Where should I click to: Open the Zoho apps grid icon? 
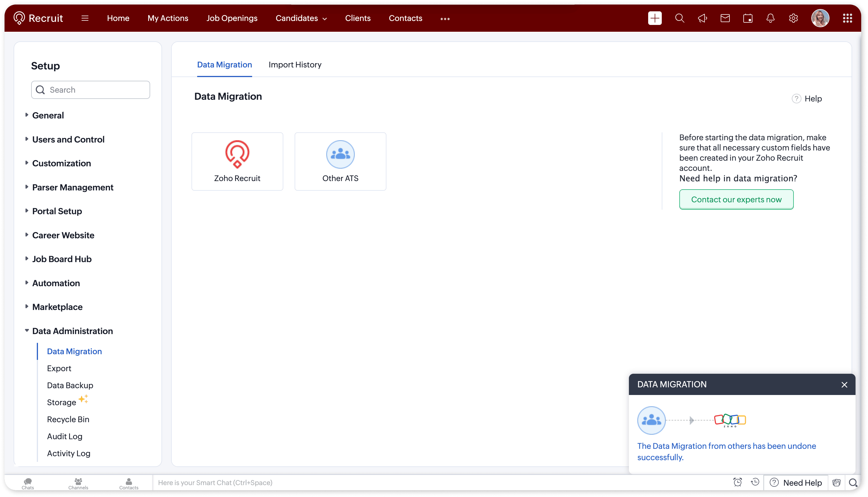coord(847,18)
